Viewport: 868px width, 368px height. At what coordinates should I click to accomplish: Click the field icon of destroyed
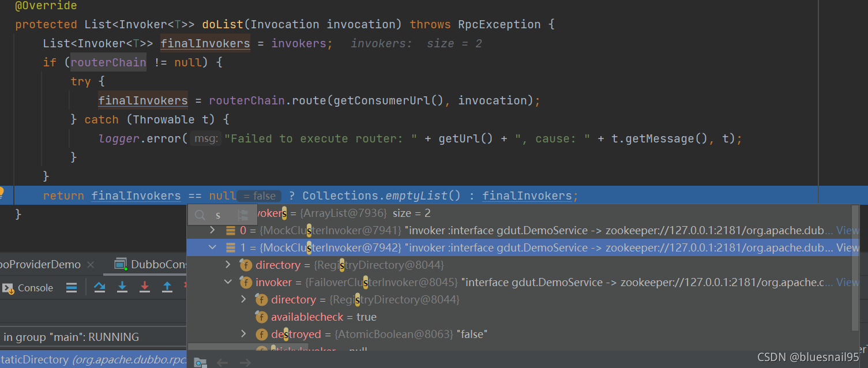(x=261, y=335)
